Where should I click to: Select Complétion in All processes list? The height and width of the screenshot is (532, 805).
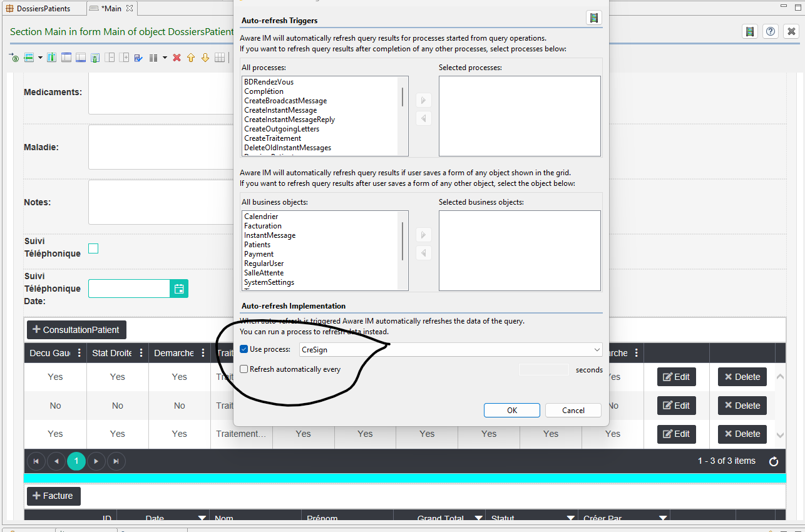click(x=264, y=91)
